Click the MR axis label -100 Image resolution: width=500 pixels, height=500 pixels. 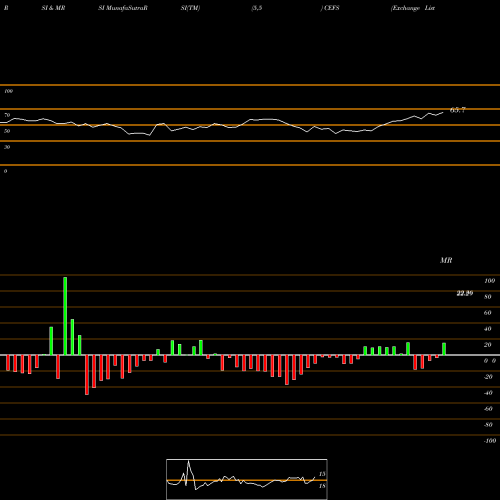490,441
